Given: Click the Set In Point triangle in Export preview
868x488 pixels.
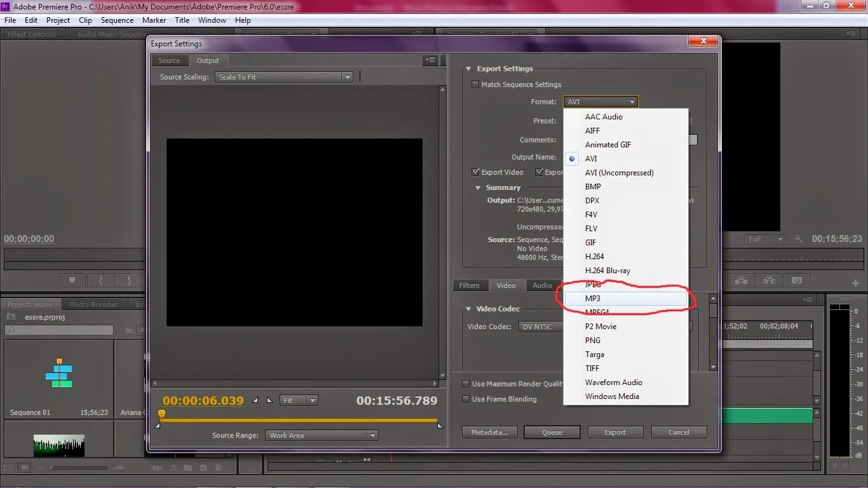Looking at the screenshot, I should [255, 400].
